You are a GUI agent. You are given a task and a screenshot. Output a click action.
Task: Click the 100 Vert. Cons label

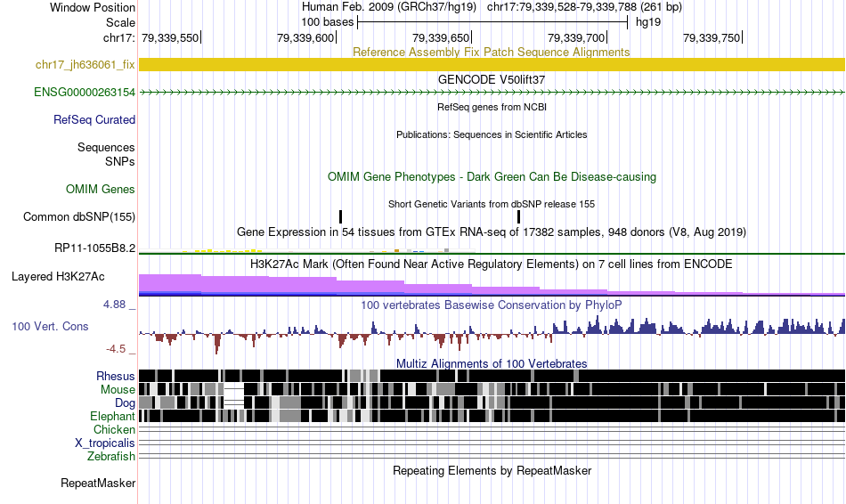[50, 327]
